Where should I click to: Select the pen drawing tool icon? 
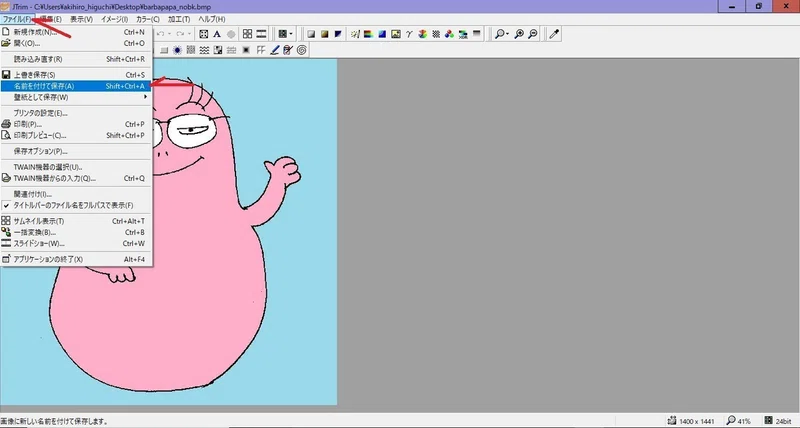click(x=274, y=50)
